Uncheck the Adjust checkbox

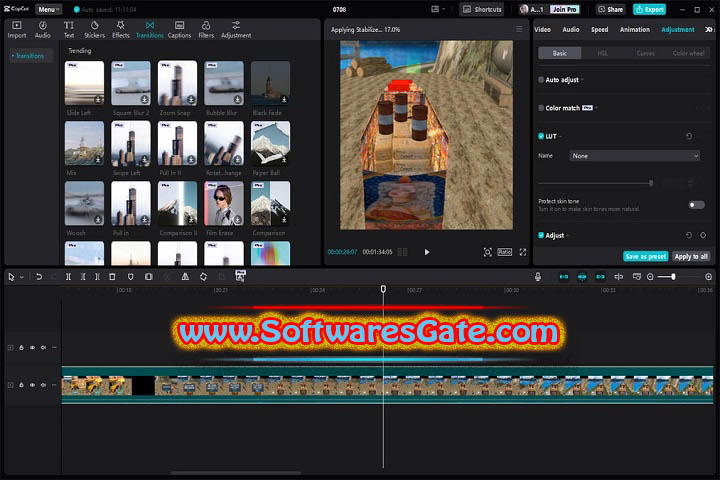(541, 235)
